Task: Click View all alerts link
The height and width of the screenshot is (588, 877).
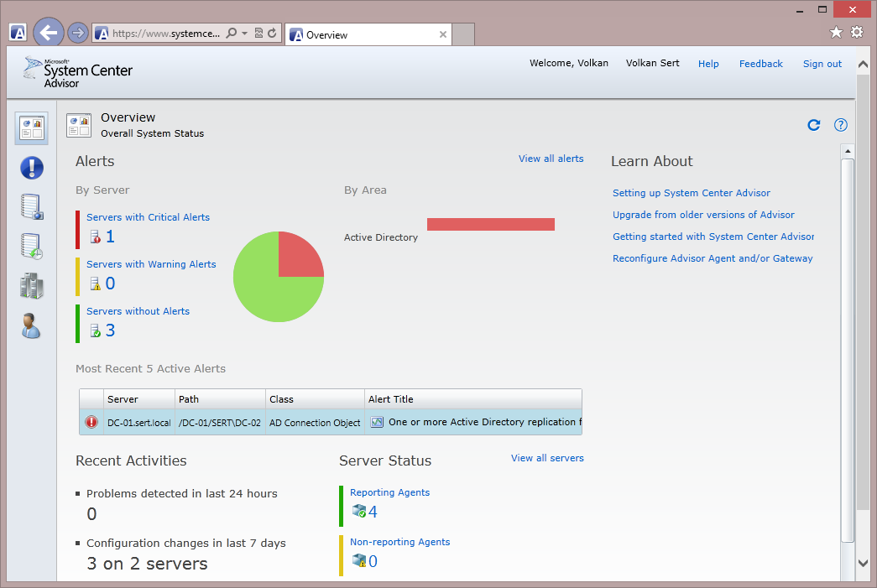Action: click(x=551, y=159)
